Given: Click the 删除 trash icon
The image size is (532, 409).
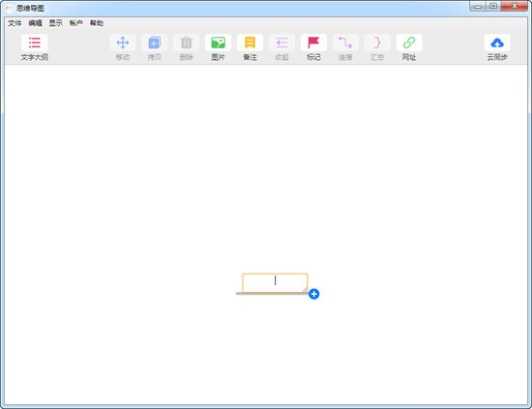Looking at the screenshot, I should (187, 43).
